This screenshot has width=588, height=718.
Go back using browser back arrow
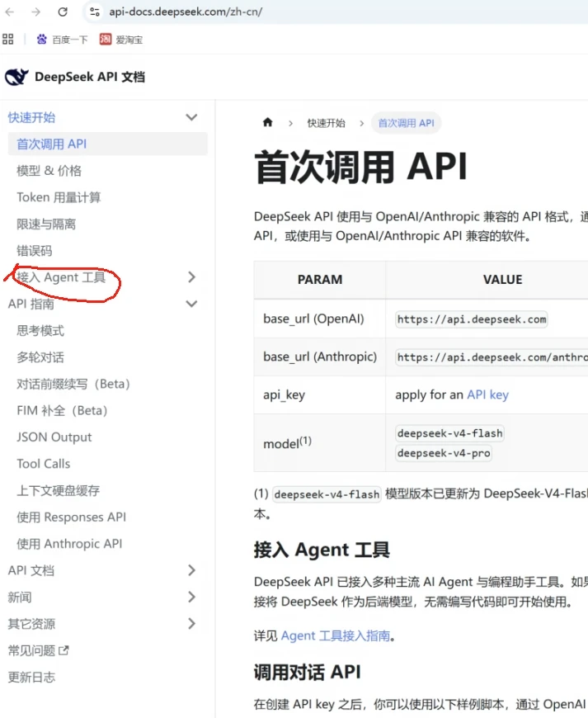point(10,12)
